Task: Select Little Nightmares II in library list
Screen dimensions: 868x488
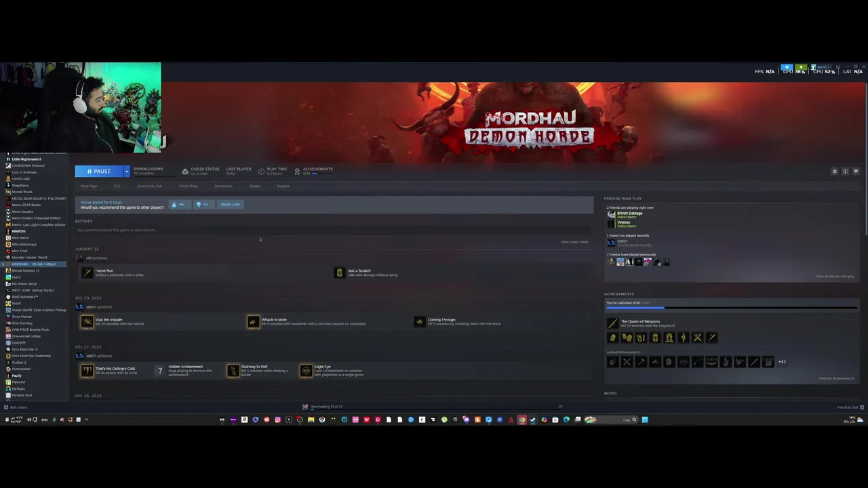Action: click(x=26, y=159)
